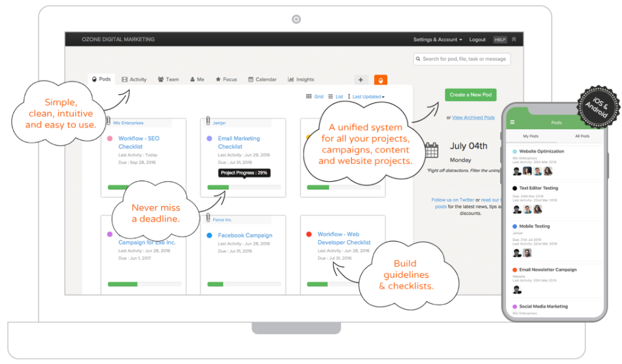Viewport: 622px width, 364px height.
Task: Select the Me tab
Action: [197, 79]
